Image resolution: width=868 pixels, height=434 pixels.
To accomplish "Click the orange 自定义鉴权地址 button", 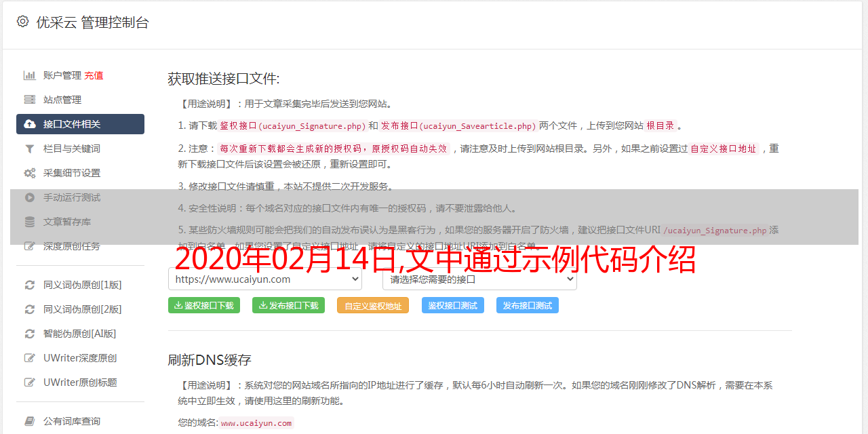I will (x=373, y=305).
